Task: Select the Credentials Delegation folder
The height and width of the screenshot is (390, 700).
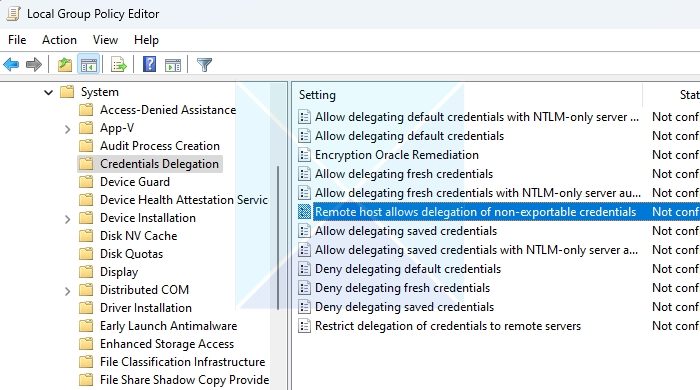Action: click(159, 164)
